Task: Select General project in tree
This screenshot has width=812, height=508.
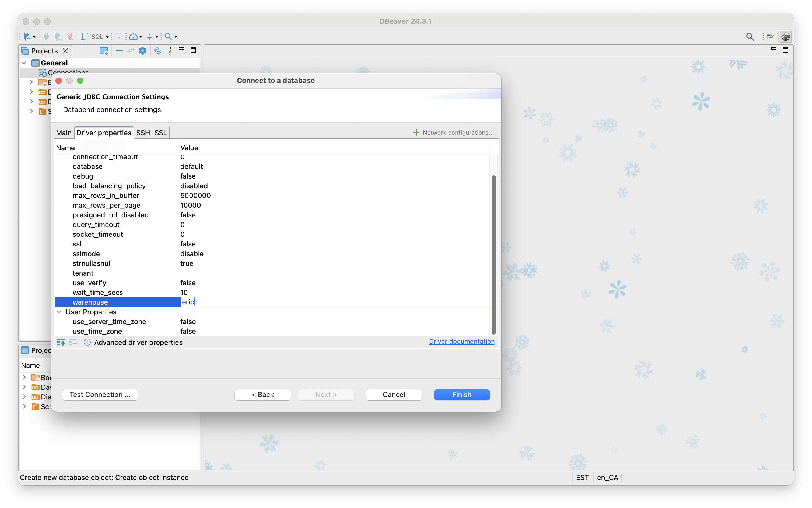Action: [x=54, y=63]
